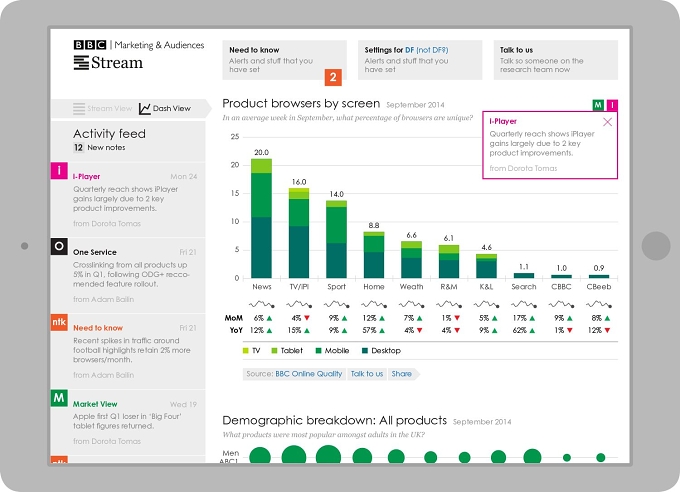Open the orange alerts badge showing 2
This screenshot has height=492, width=680.
333,77
